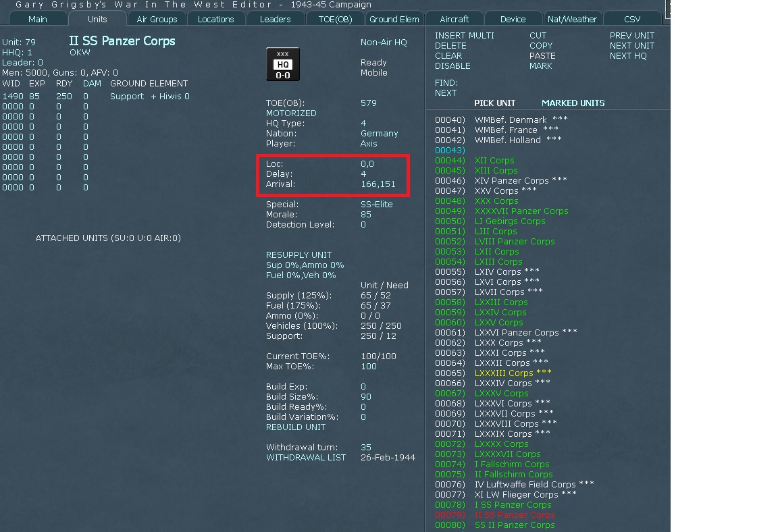Switch to the CSV tab
The image size is (778, 532).
(x=632, y=20)
